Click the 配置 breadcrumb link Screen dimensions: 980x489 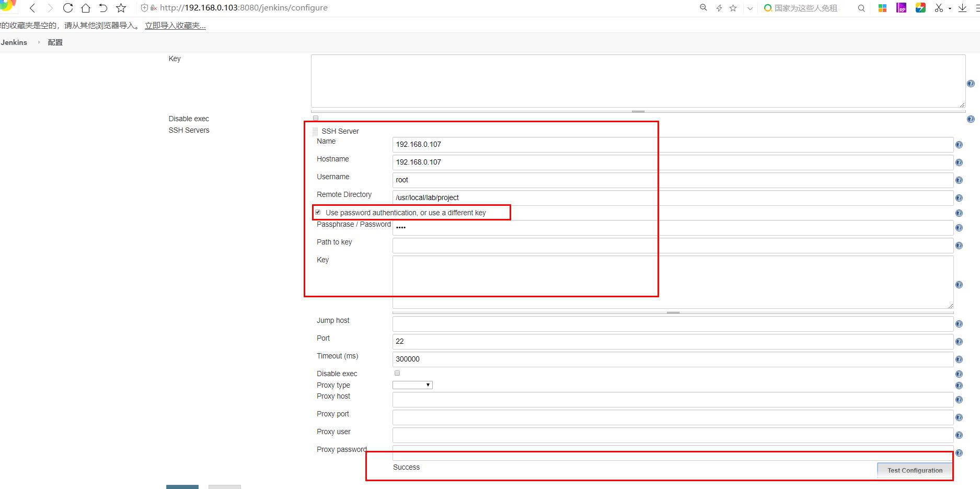[x=55, y=42]
